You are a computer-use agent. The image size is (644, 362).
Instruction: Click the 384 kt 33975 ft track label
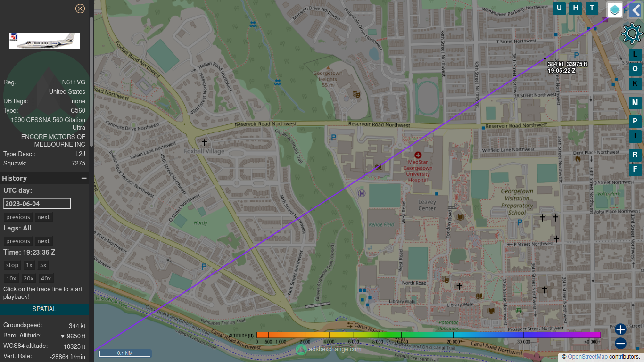click(568, 67)
